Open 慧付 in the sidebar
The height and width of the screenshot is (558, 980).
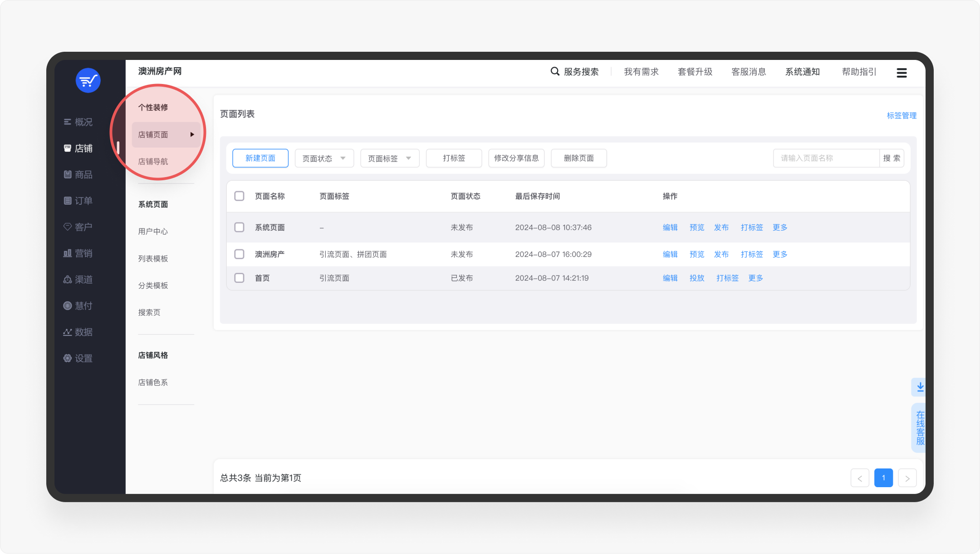(x=78, y=306)
